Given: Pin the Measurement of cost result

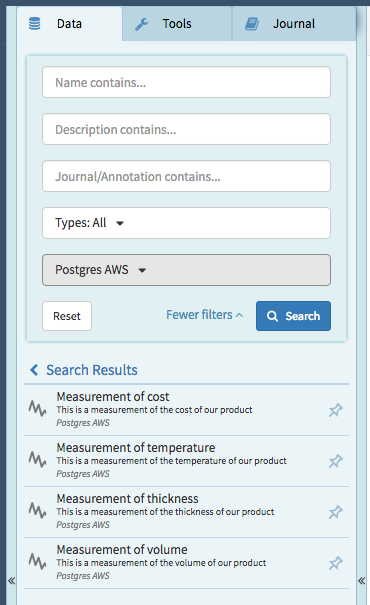Looking at the screenshot, I should [335, 410].
